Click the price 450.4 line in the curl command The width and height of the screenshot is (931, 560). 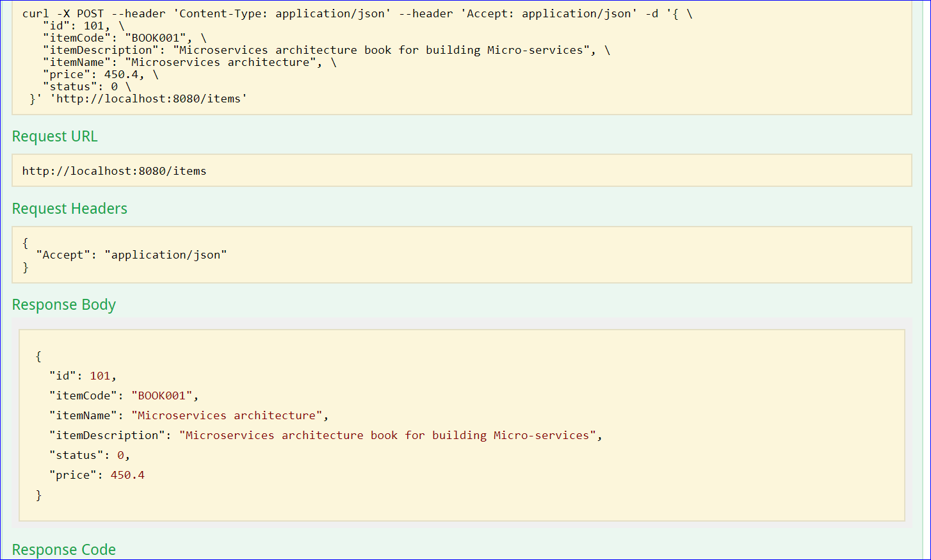point(100,74)
